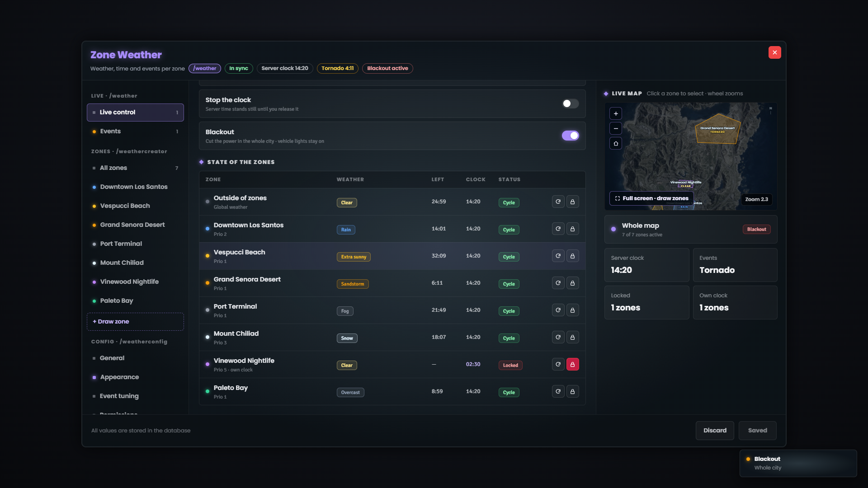Click the Draw zone button
The height and width of the screenshot is (488, 868).
coord(135,322)
